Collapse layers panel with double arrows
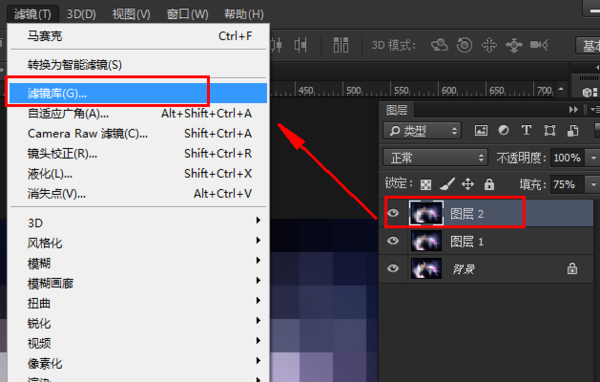 click(573, 110)
